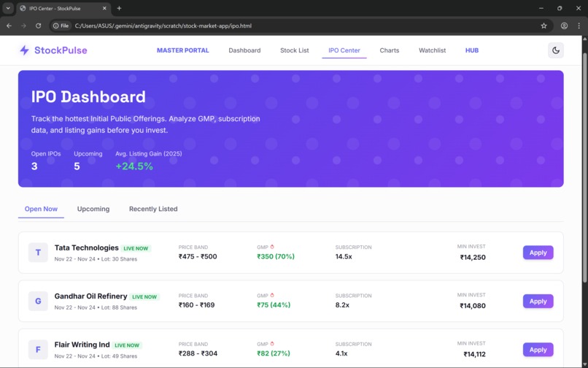Switch to the Open Now tab
588x368 pixels.
(42, 209)
